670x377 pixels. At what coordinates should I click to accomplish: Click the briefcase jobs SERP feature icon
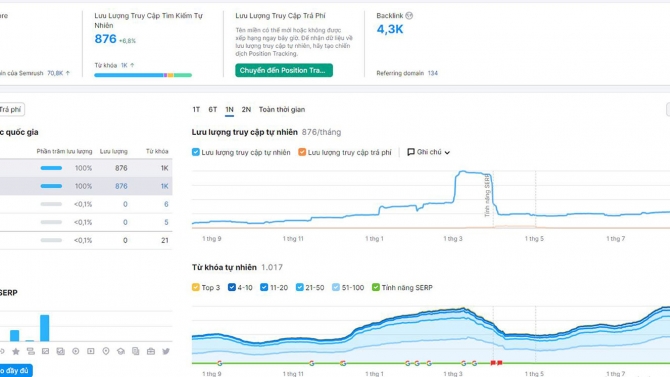click(151, 351)
